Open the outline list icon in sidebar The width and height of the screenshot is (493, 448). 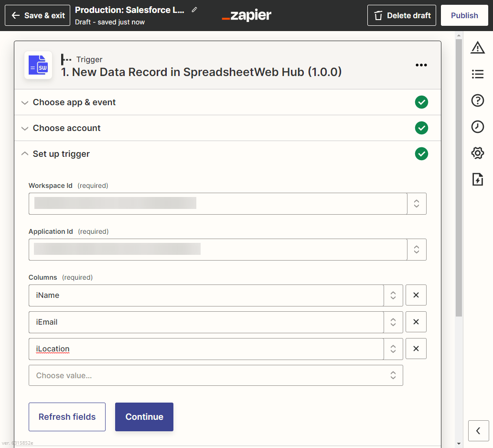coord(478,74)
